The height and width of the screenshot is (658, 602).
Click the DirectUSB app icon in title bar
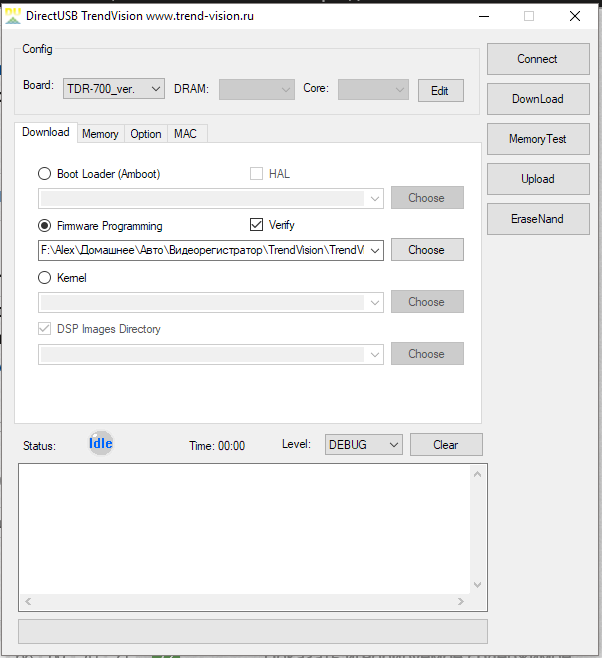coord(14,15)
